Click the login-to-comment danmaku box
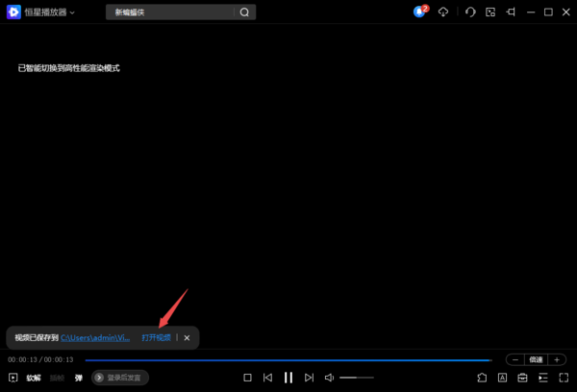 click(x=120, y=378)
